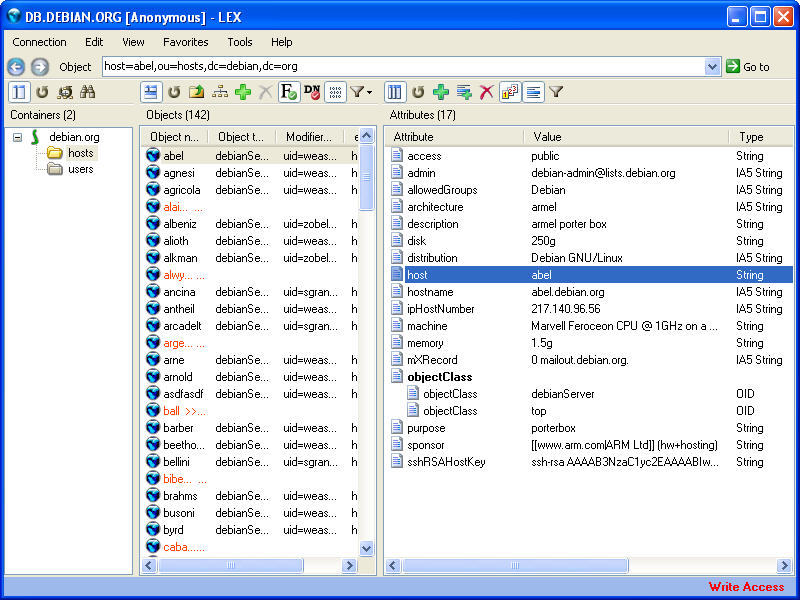Image resolution: width=800 pixels, height=600 pixels.
Task: Click the export objects icon
Action: click(x=196, y=91)
